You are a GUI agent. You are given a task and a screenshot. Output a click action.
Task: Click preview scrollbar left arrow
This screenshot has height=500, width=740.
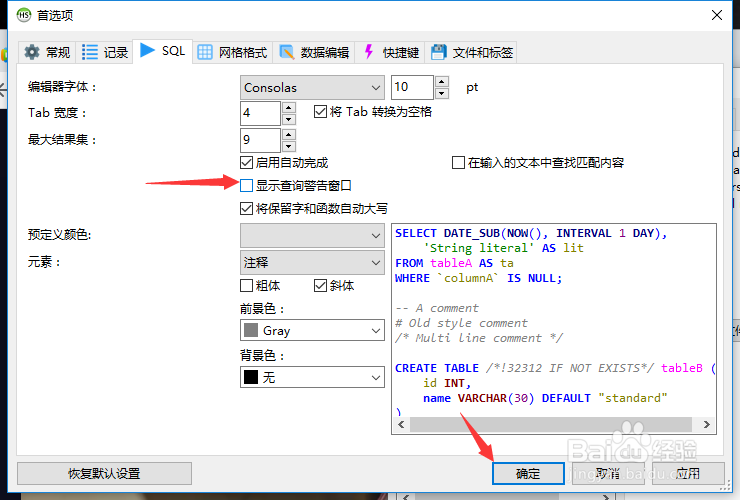tap(401, 424)
